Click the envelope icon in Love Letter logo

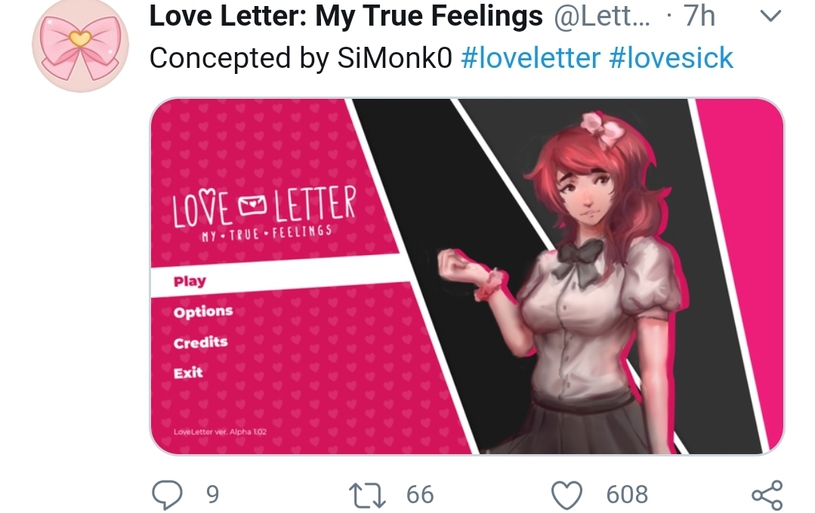(253, 204)
